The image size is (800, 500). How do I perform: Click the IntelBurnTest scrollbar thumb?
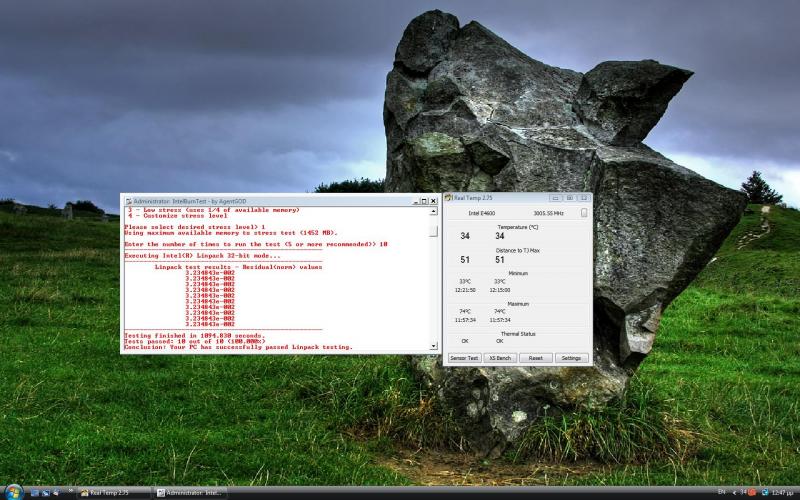(x=433, y=231)
